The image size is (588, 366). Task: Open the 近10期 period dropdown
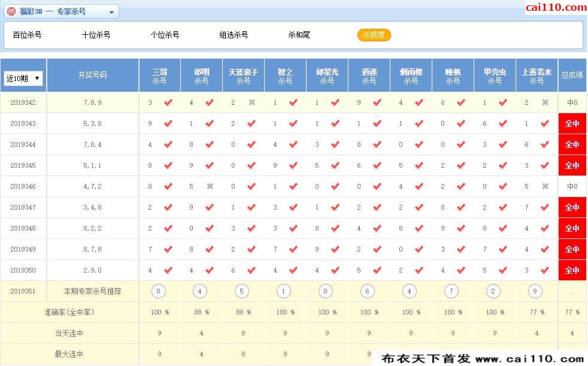pyautogui.click(x=23, y=78)
